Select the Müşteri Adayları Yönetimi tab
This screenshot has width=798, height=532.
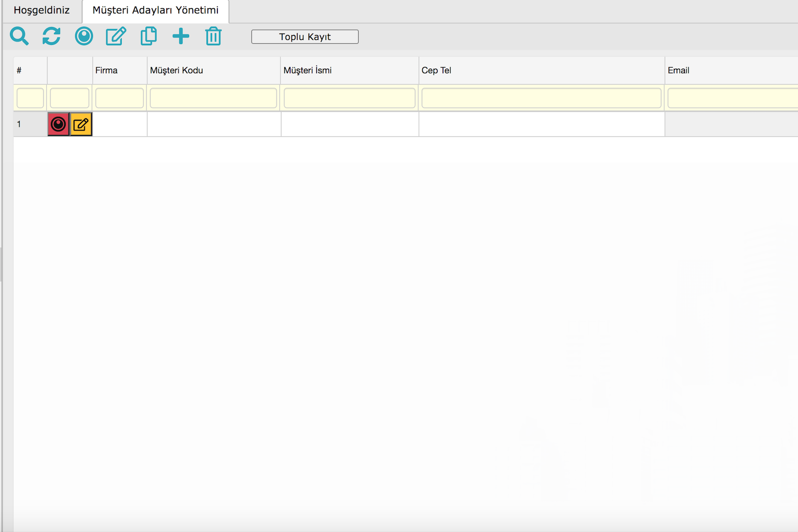(155, 10)
